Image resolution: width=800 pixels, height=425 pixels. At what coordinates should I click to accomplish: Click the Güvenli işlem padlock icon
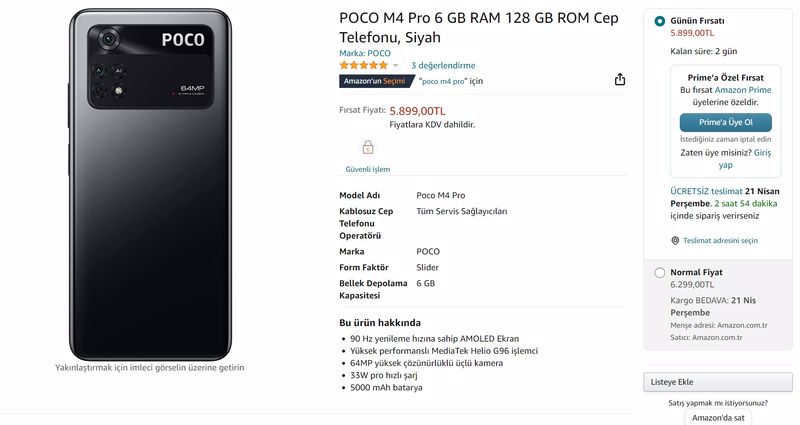coord(368,148)
